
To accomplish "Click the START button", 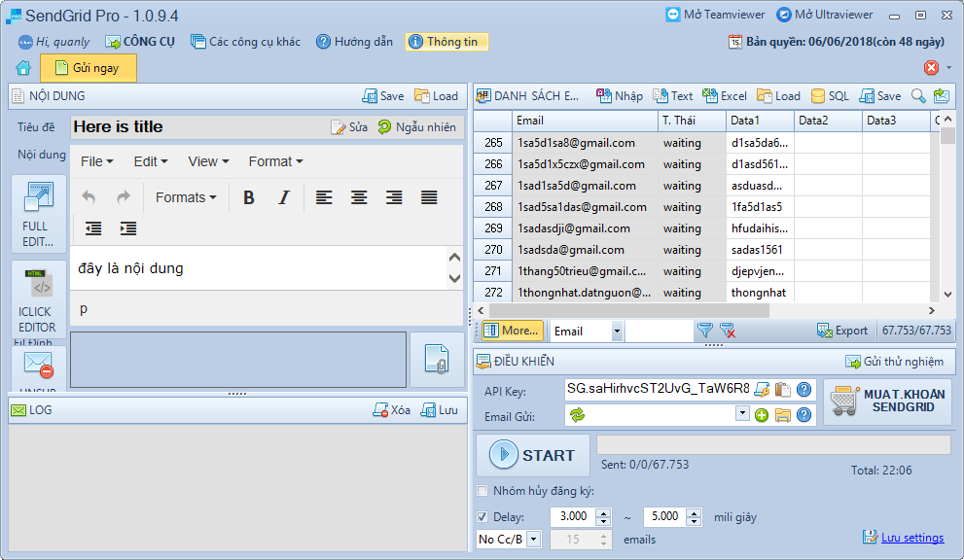I will (x=533, y=456).
